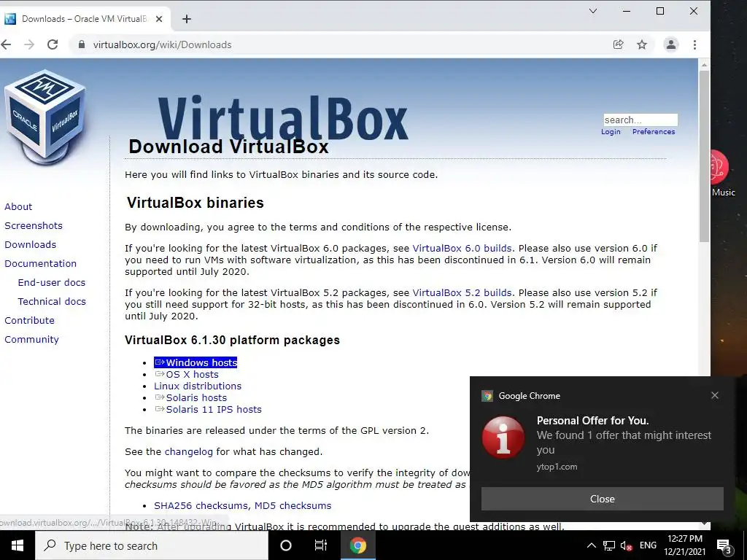The width and height of the screenshot is (747, 560).
Task: Click the Personal Offer for You notification title
Action: pos(592,421)
